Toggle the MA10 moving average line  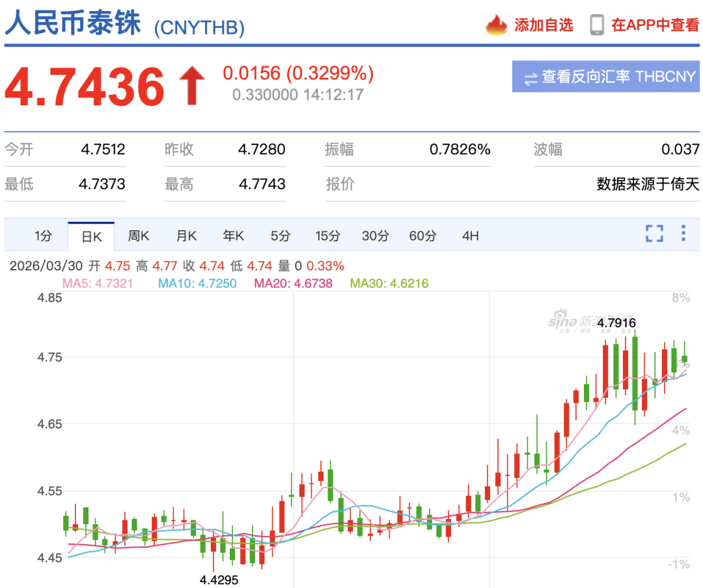click(197, 283)
